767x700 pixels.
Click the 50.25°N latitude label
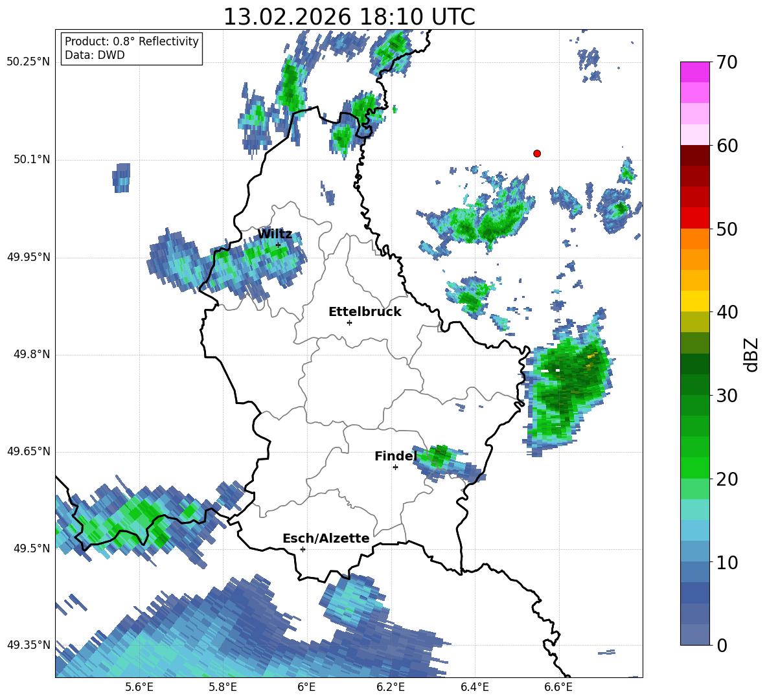coord(29,62)
